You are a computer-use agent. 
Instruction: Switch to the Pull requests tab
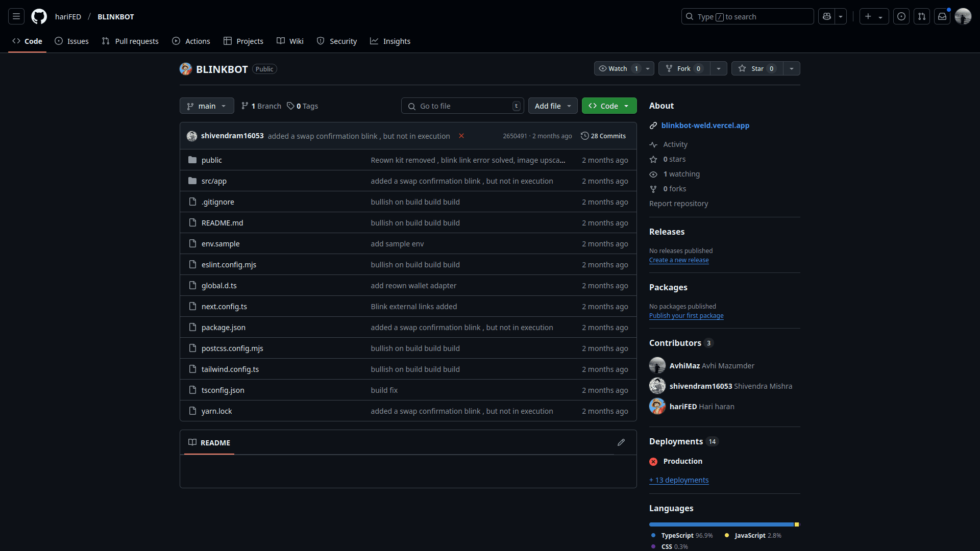(x=130, y=41)
